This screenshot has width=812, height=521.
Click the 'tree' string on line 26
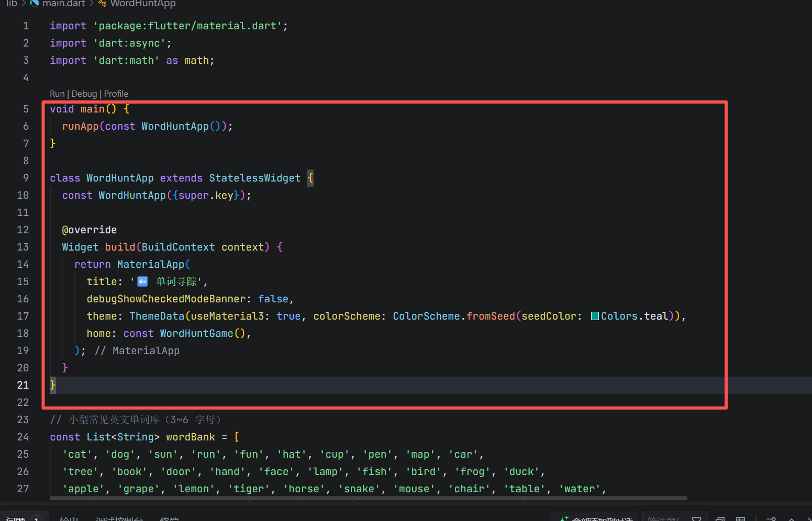click(80, 471)
